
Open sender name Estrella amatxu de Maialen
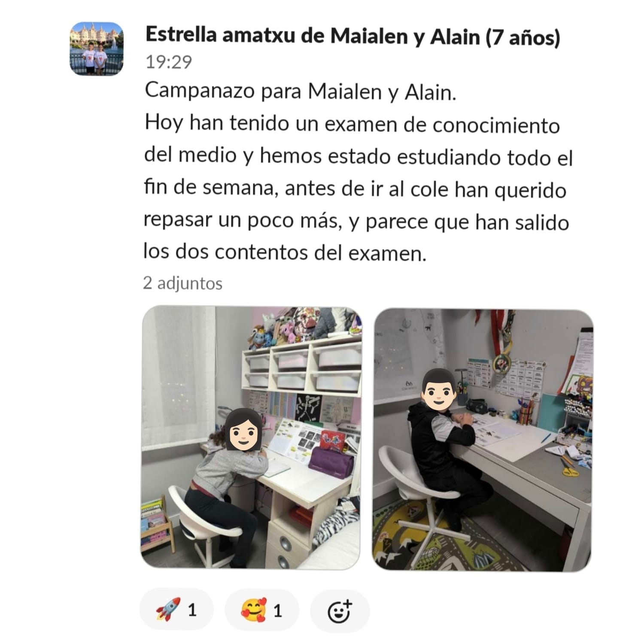[353, 36]
